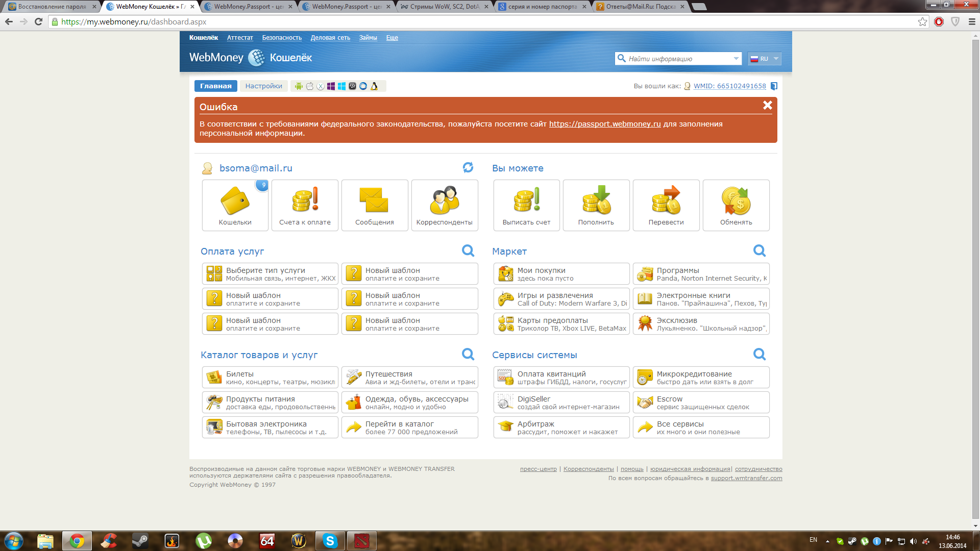The height and width of the screenshot is (551, 980).
Task: Open Займы in top menu
Action: click(x=368, y=38)
